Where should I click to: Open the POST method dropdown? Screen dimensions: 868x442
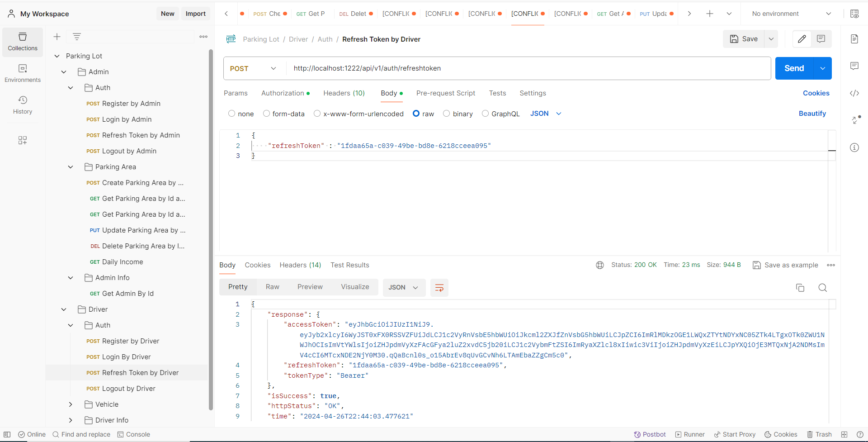click(x=253, y=68)
